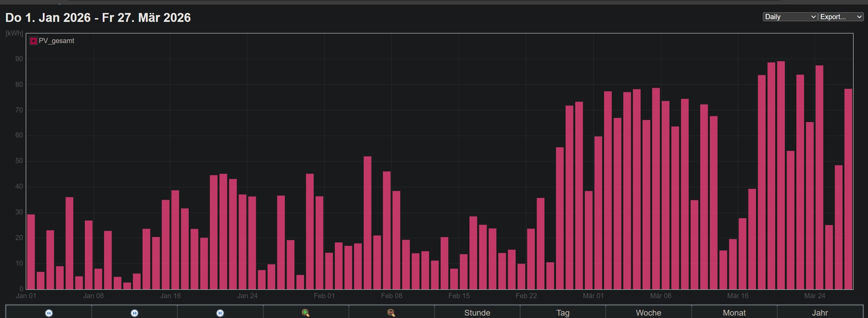Switch to the Jahr view
The height and width of the screenshot is (318, 868).
click(x=820, y=313)
